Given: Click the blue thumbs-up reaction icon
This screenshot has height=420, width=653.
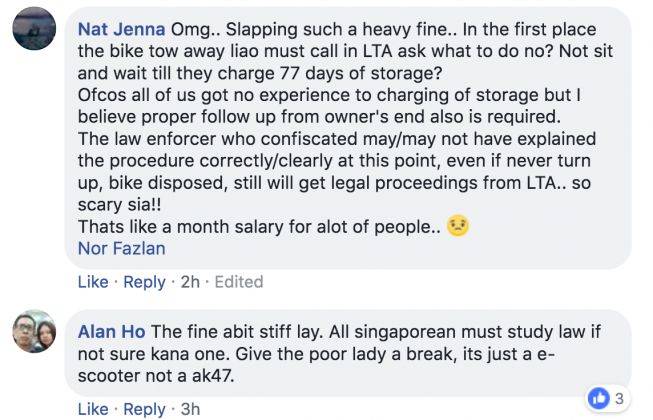Looking at the screenshot, I should pos(599,398).
